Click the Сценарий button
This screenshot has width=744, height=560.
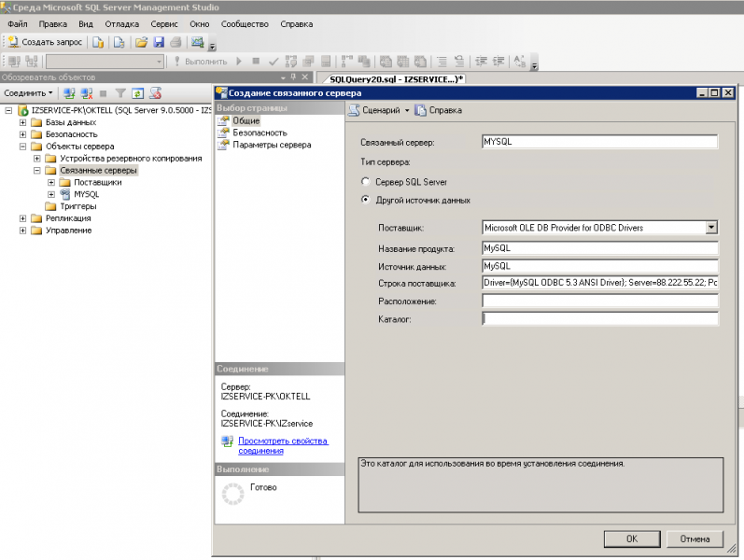(375, 110)
